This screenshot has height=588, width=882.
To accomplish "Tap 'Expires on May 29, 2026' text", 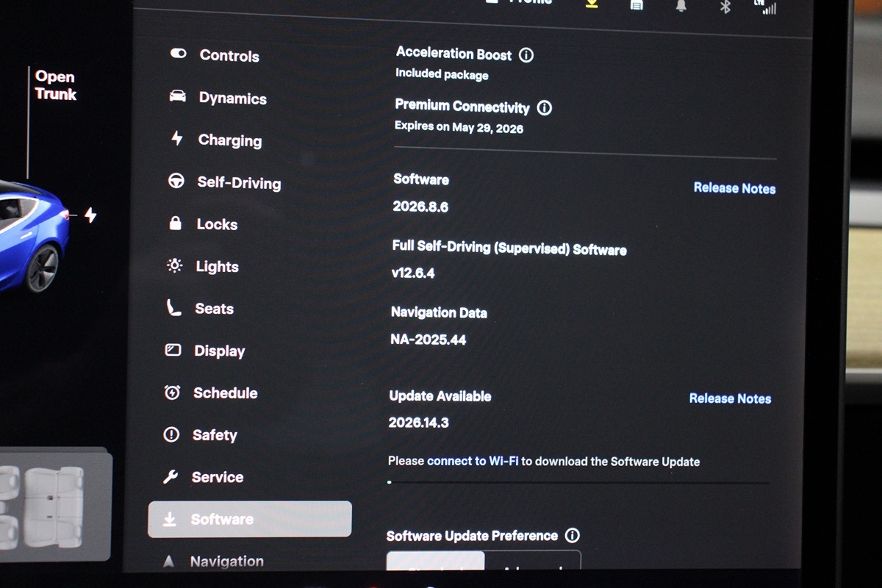I will click(x=459, y=127).
